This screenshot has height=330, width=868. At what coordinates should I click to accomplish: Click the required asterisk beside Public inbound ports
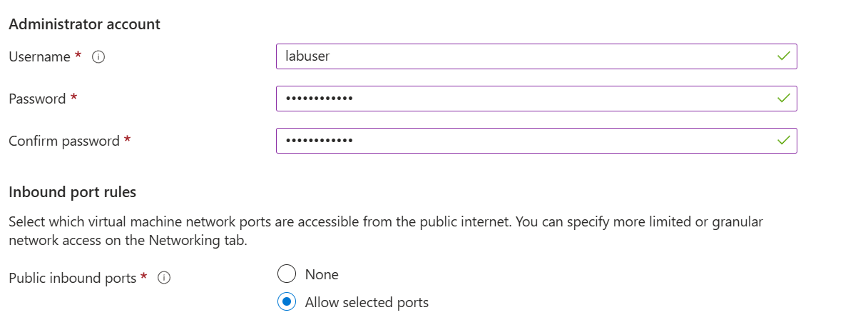144,277
